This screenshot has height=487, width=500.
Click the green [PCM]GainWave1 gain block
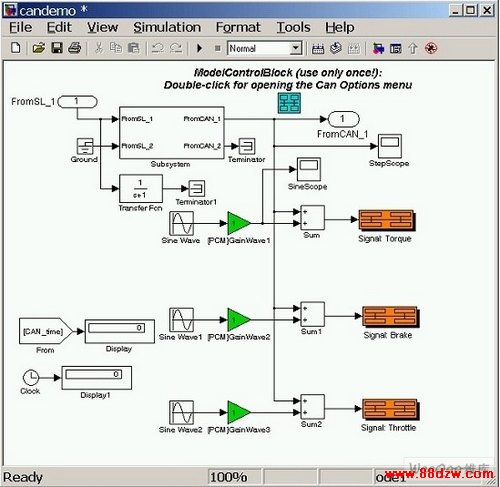click(239, 223)
